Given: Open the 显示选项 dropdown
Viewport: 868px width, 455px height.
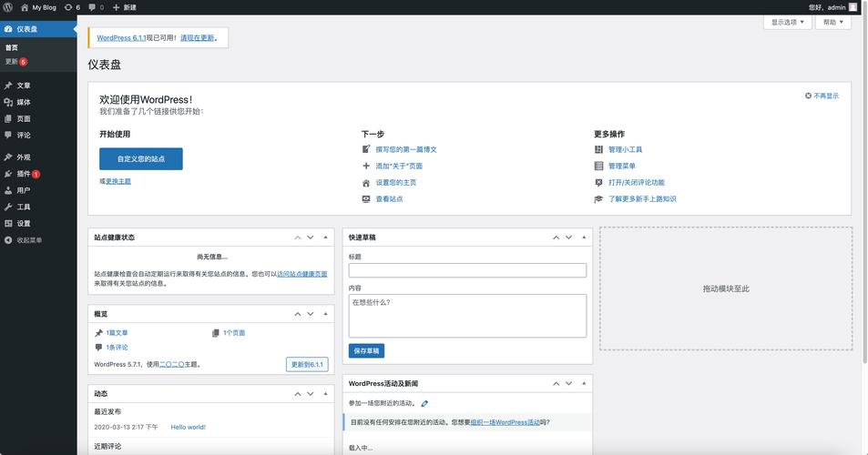Looking at the screenshot, I should click(x=787, y=22).
